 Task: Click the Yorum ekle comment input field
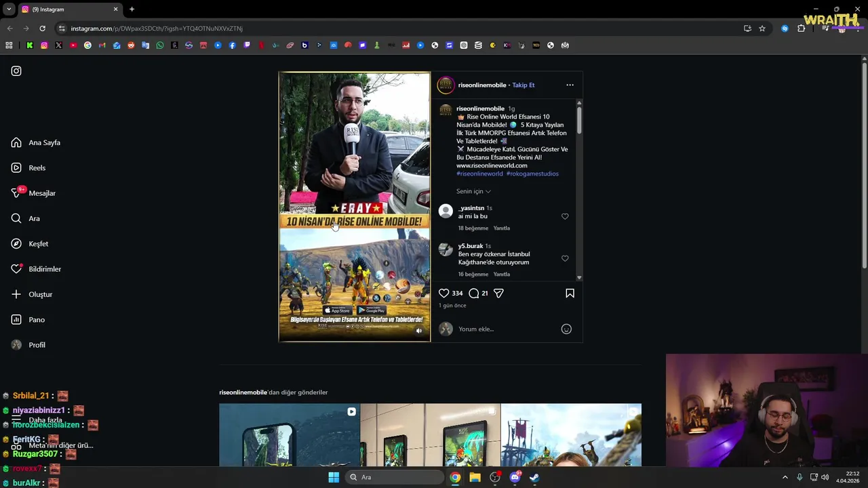tap(507, 329)
